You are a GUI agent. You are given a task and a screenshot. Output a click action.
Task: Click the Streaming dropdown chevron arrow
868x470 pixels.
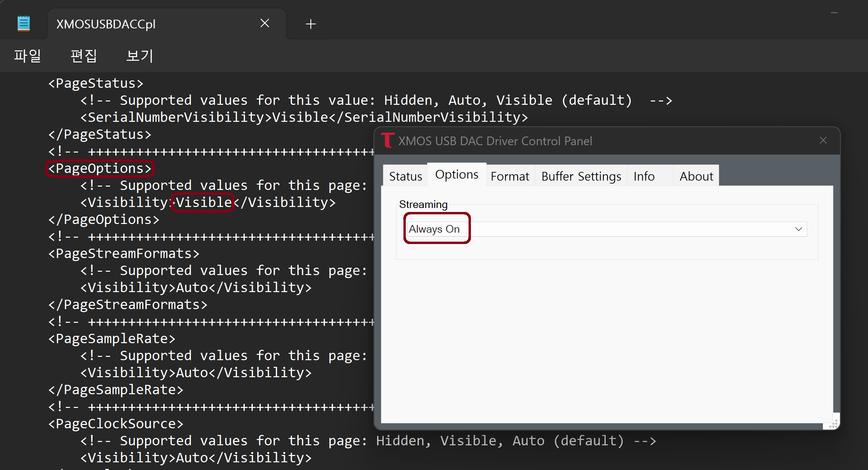798,229
